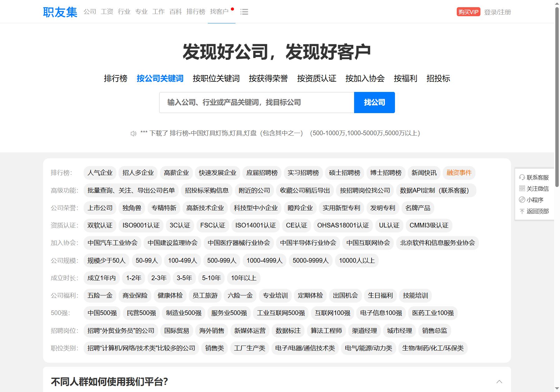Select the 上市公司 honor tag

100,208
